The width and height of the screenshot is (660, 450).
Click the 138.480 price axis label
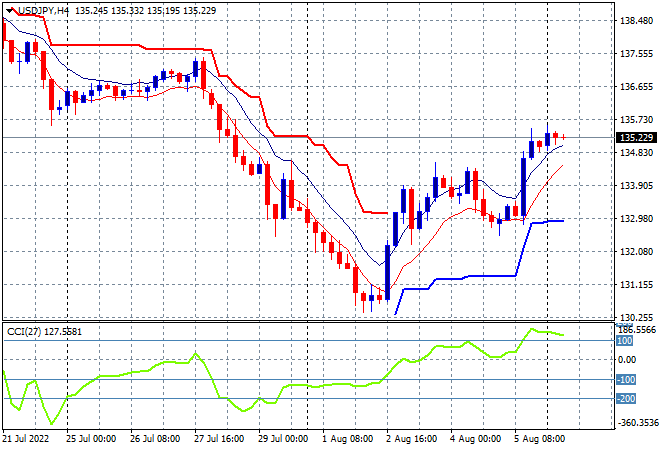click(636, 21)
